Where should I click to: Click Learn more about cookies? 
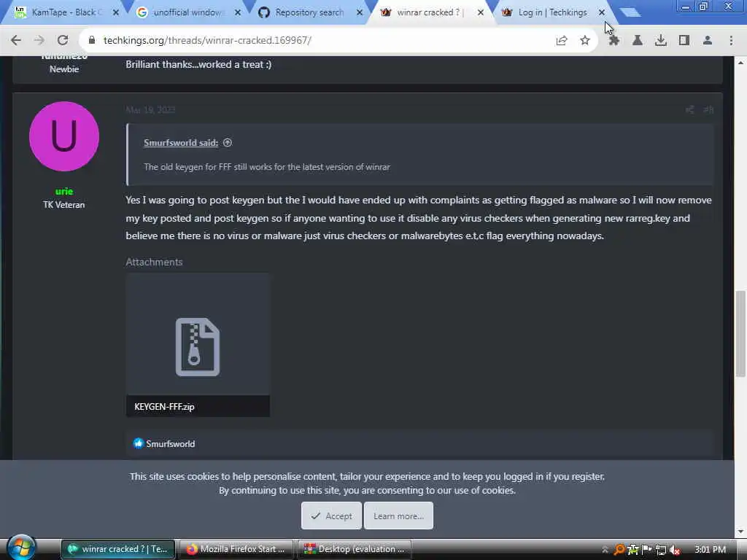(399, 516)
